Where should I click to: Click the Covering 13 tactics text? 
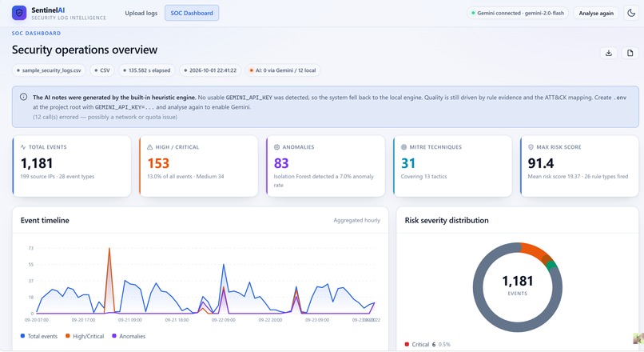pos(423,177)
